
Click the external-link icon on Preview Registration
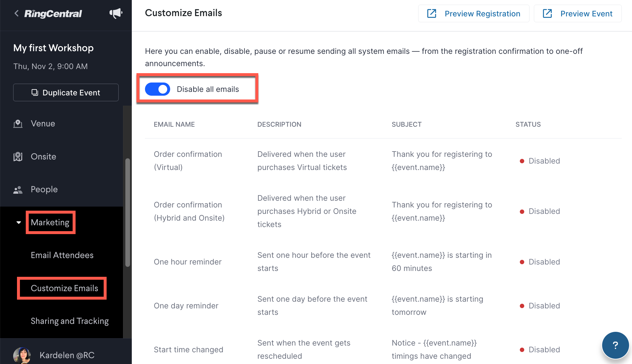tap(432, 13)
